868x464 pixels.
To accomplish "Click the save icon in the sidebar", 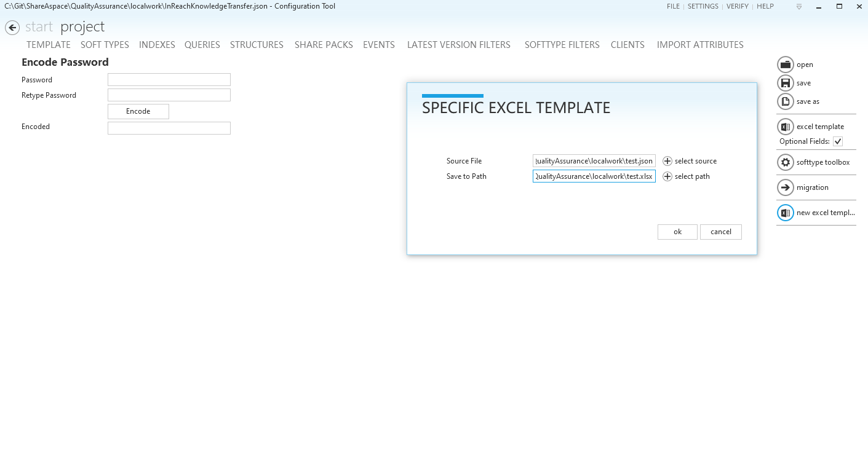I will pos(786,82).
